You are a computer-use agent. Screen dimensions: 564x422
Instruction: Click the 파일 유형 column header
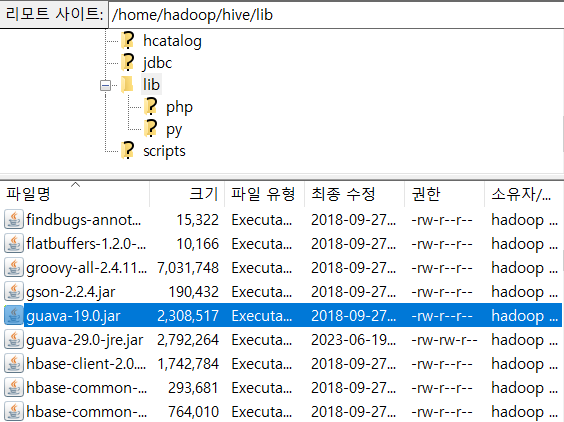click(x=264, y=194)
